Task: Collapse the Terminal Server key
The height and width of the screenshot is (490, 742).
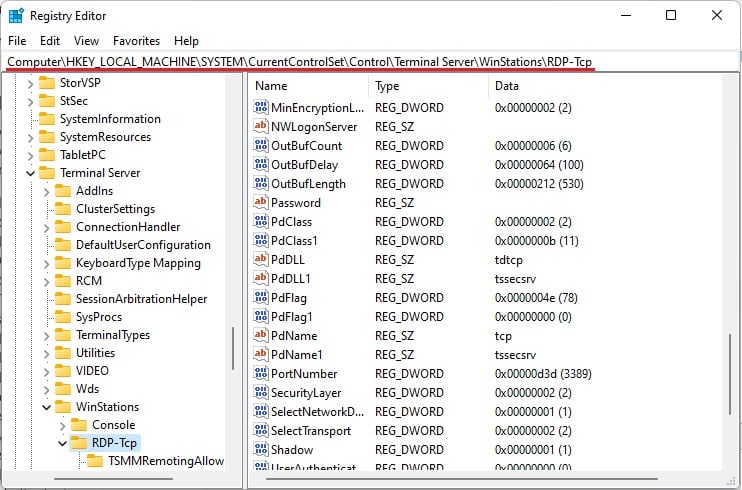Action: 30,173
